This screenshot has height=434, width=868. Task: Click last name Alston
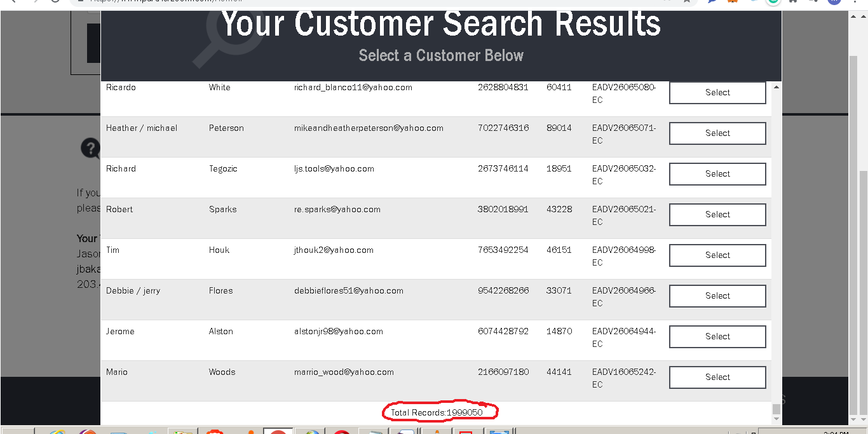[221, 332]
